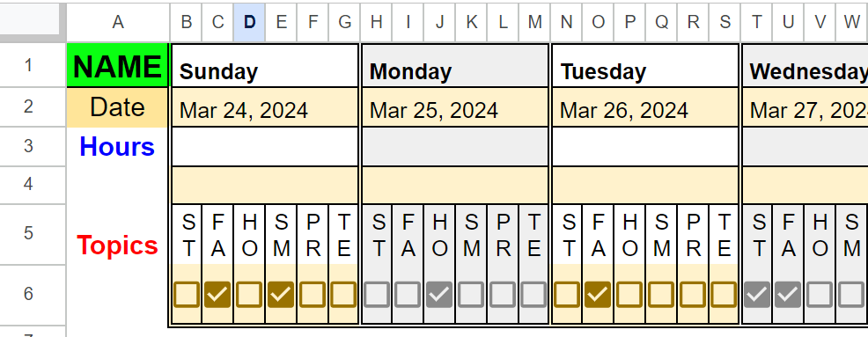
Task: Select row 6 header
Action: (x=29, y=295)
